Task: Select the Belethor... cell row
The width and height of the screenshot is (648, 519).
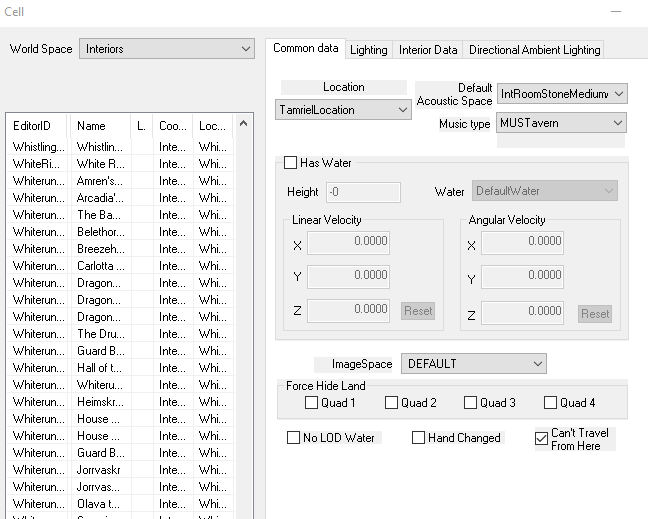Action: [x=120, y=231]
